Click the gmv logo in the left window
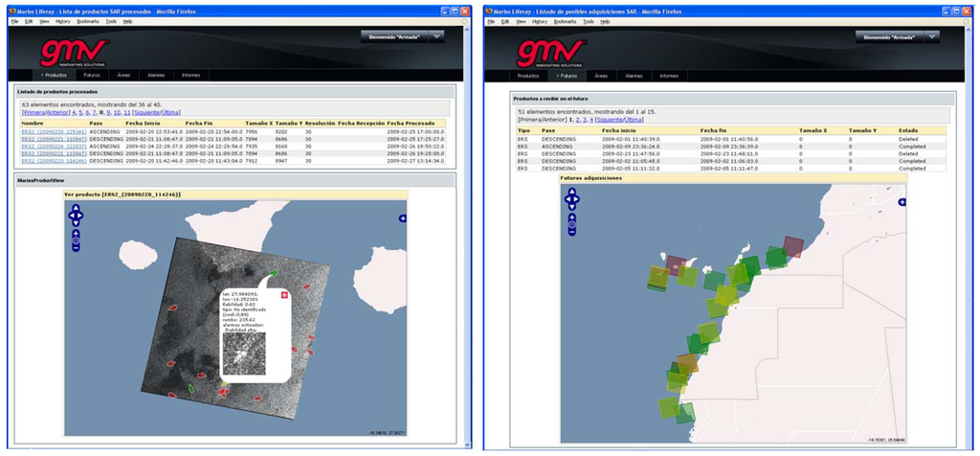This screenshot has height=456, width=980. [x=75, y=53]
